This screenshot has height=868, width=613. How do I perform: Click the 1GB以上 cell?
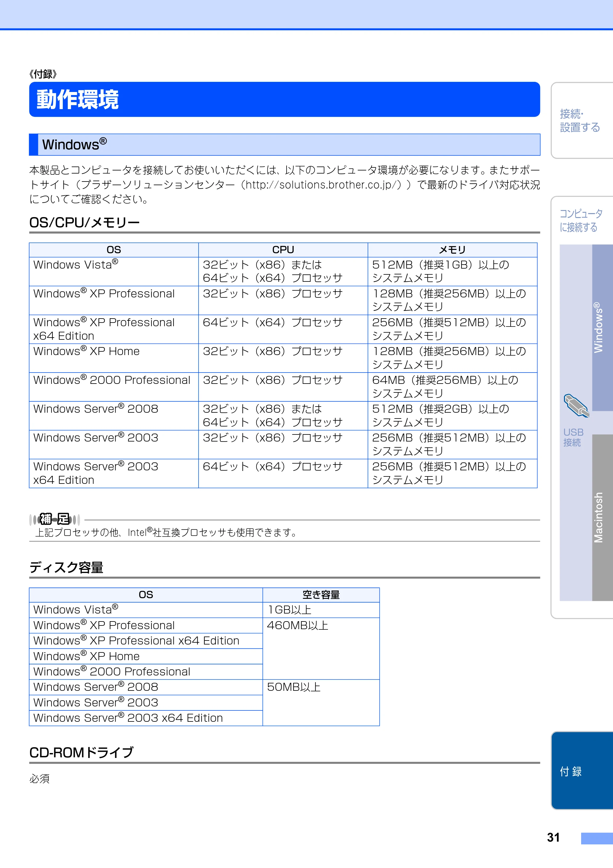pyautogui.click(x=321, y=610)
